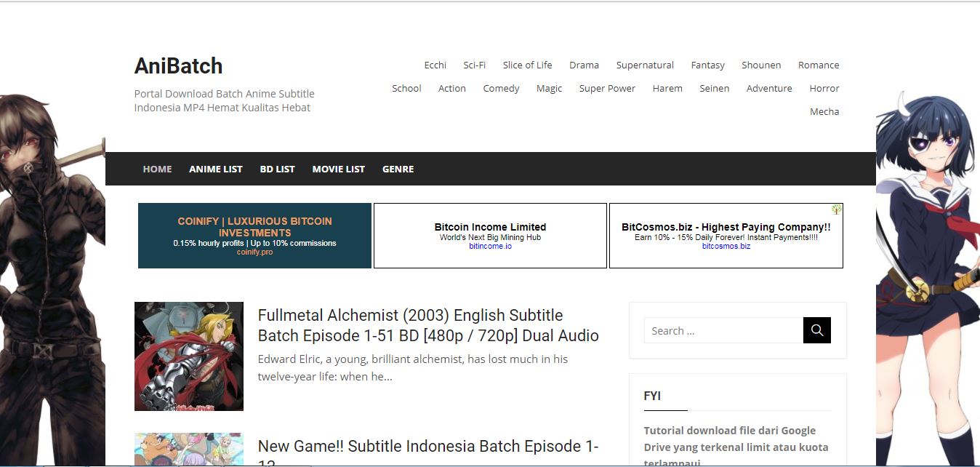Open the Google Drive tutorial download link
The height and width of the screenshot is (467, 980).
tap(736, 447)
